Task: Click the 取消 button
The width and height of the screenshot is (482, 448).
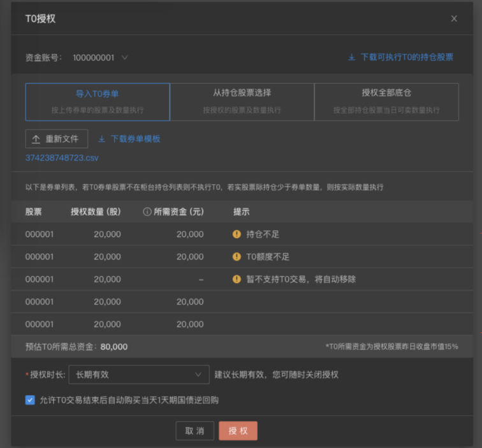Action: pyautogui.click(x=195, y=431)
